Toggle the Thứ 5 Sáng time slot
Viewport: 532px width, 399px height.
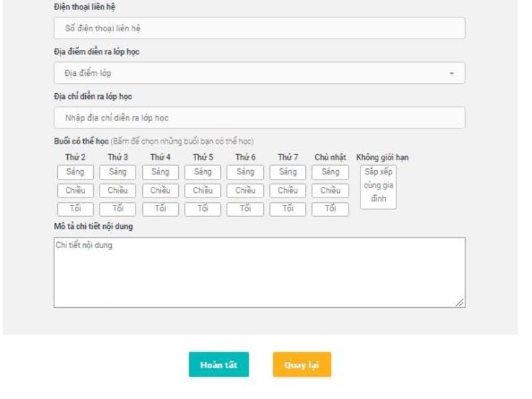[x=203, y=172]
